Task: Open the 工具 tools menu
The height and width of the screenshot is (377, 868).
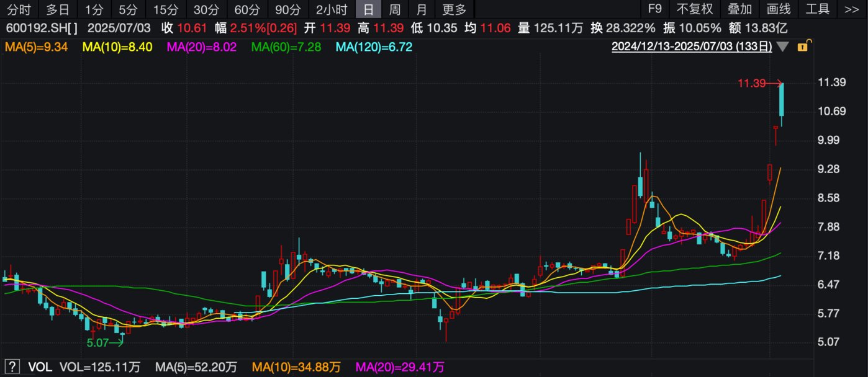Action: click(x=818, y=9)
